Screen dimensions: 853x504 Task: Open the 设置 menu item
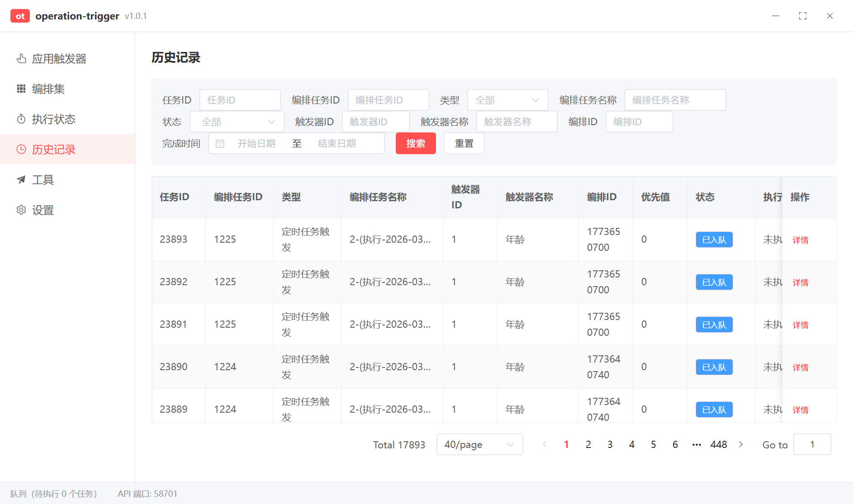tap(43, 210)
